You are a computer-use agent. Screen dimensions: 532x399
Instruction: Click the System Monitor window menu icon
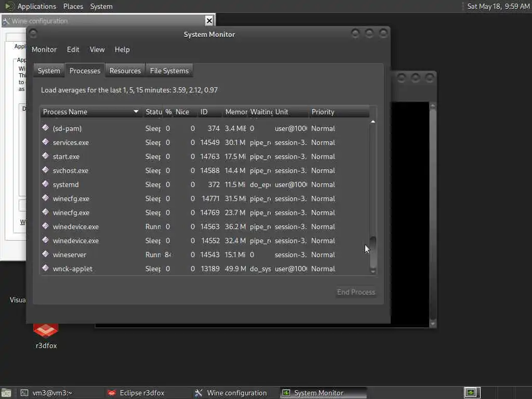click(x=33, y=34)
